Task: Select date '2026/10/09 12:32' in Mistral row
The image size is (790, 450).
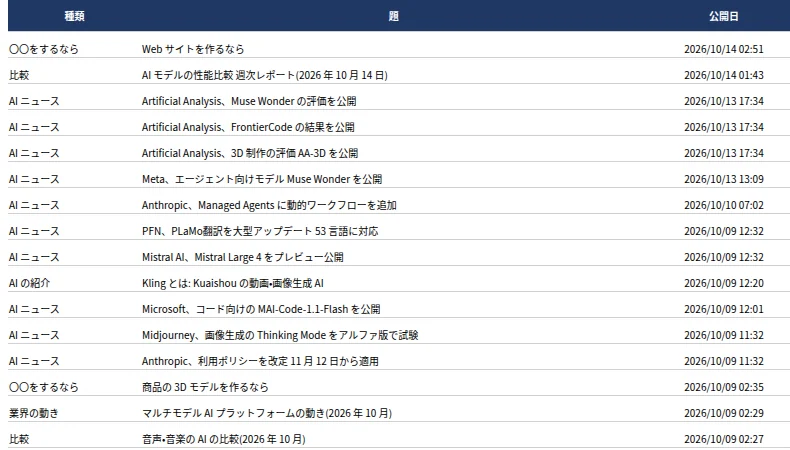Action: (x=723, y=258)
